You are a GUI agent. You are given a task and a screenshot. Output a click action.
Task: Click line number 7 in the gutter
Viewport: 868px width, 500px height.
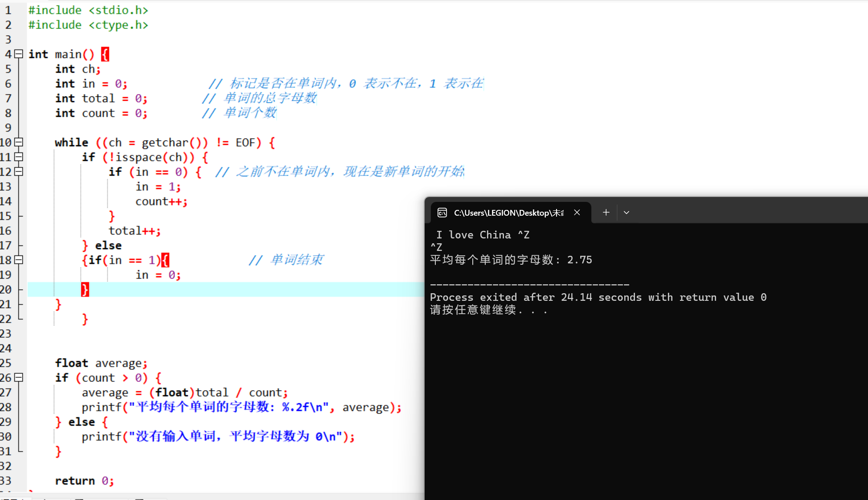[x=8, y=98]
